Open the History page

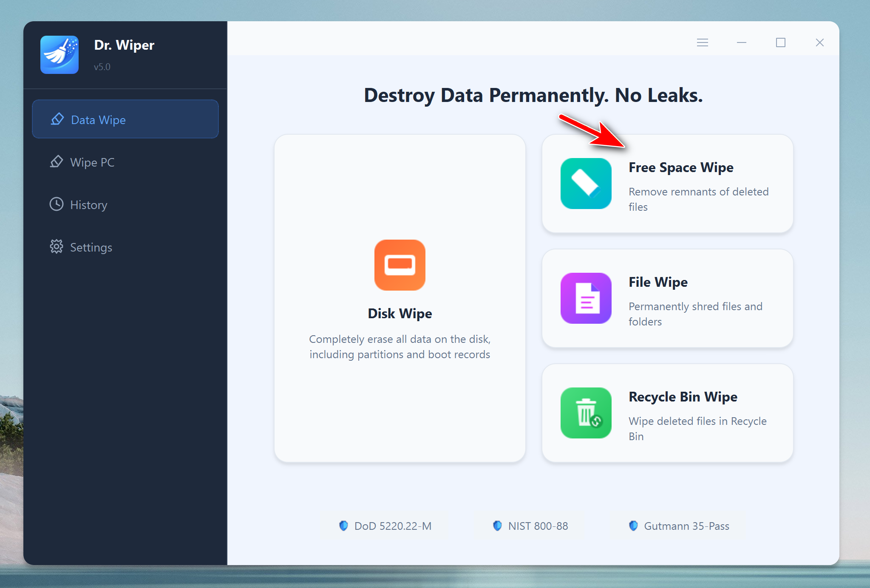click(125, 204)
